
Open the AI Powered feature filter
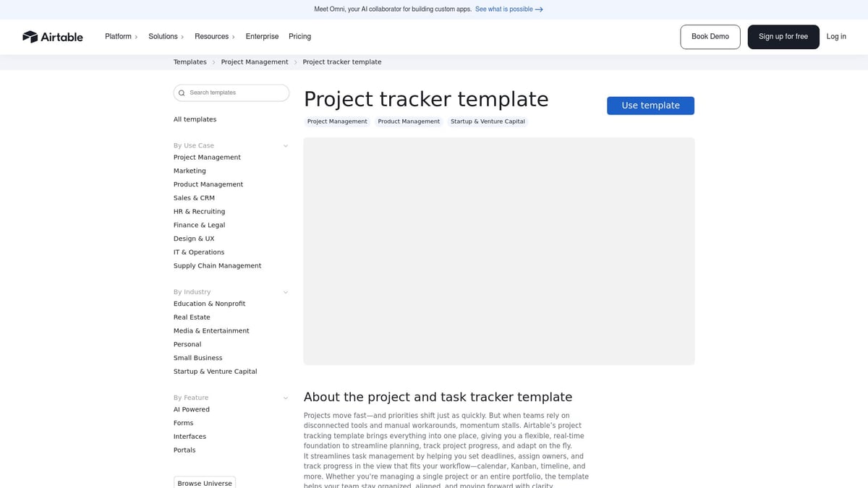click(191, 408)
